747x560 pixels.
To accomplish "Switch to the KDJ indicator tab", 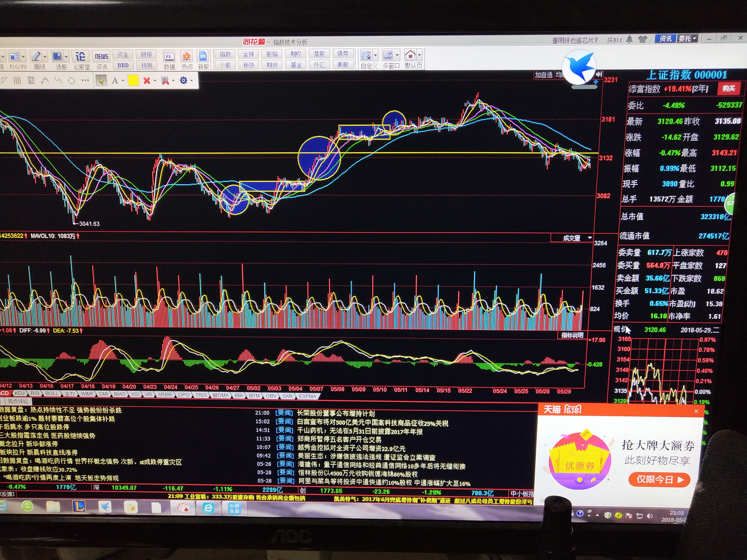I will pyautogui.click(x=20, y=393).
